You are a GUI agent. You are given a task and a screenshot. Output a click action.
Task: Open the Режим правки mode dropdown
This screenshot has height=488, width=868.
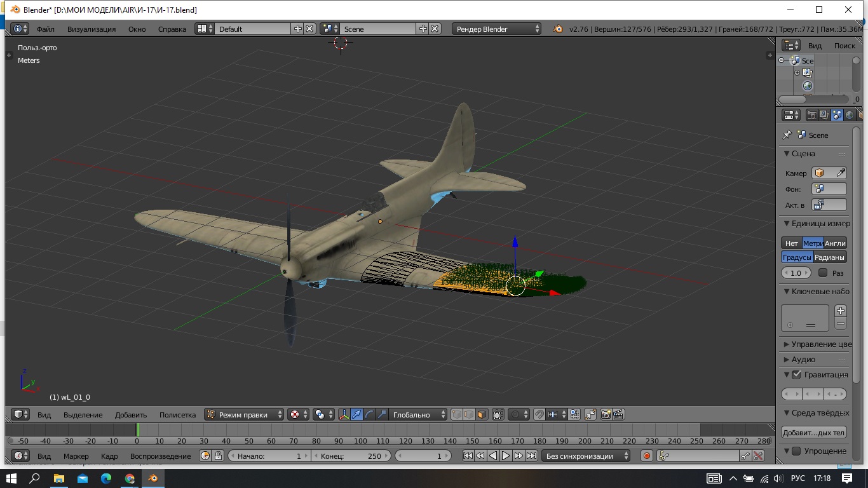pos(245,415)
